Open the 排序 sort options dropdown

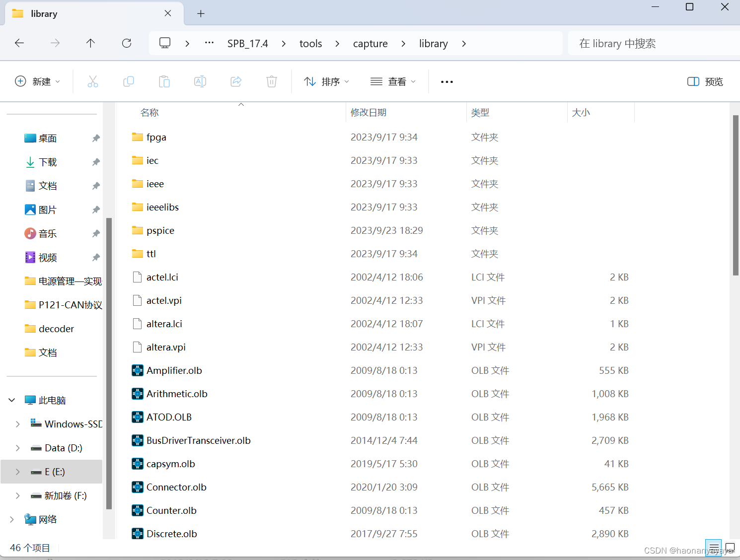tap(326, 81)
